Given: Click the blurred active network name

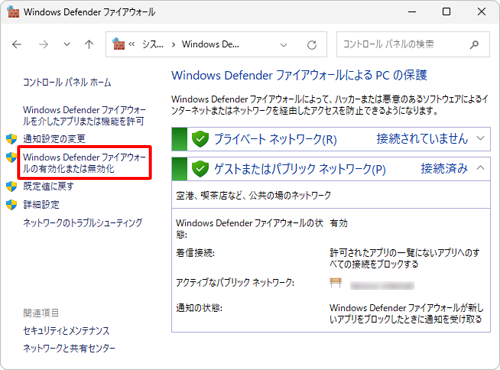Looking at the screenshot, I should [382, 286].
